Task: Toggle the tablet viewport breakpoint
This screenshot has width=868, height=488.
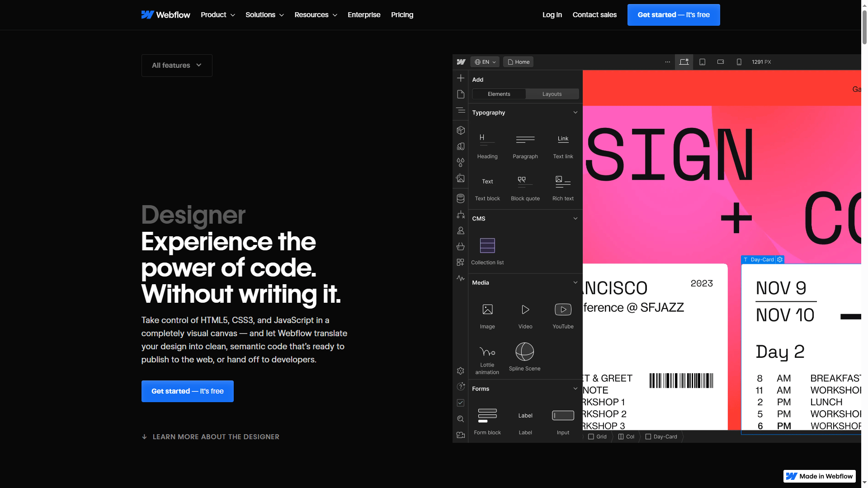Action: pos(702,61)
